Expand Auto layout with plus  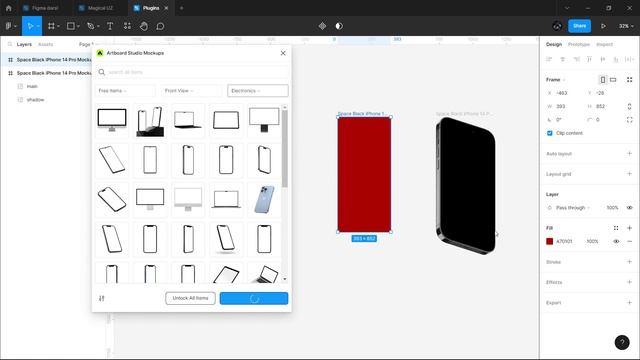pos(629,153)
